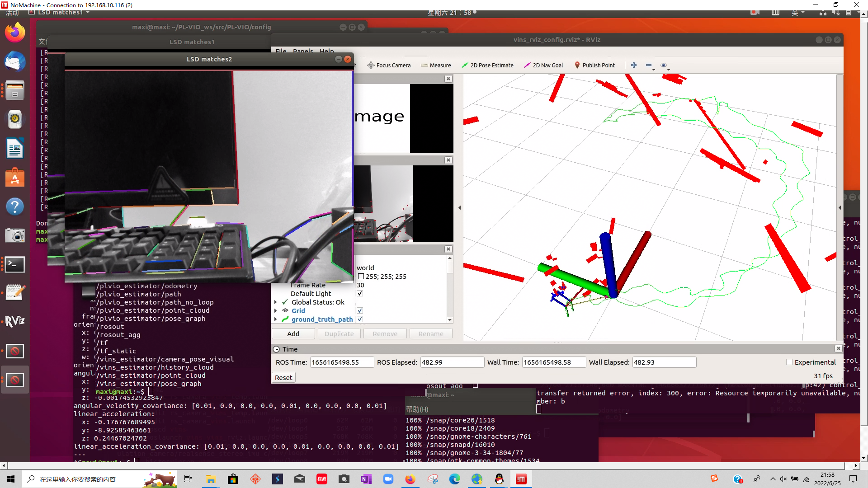Expand the Global Status: Ok item

point(275,302)
